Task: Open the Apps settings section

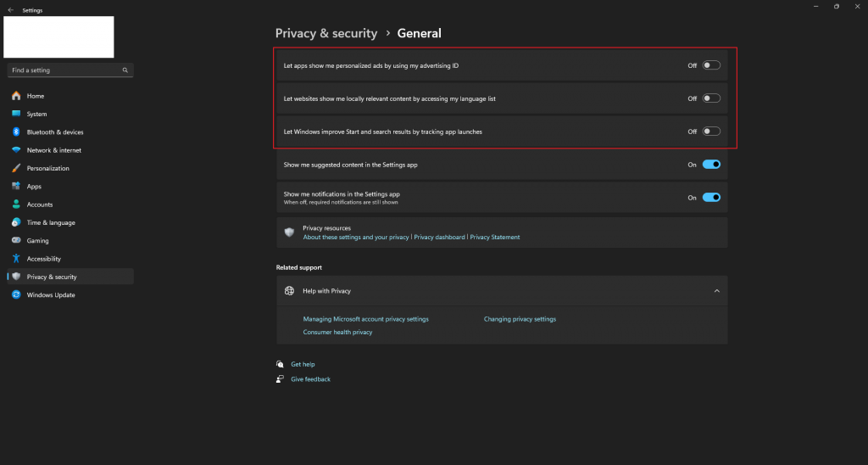Action: pos(34,187)
